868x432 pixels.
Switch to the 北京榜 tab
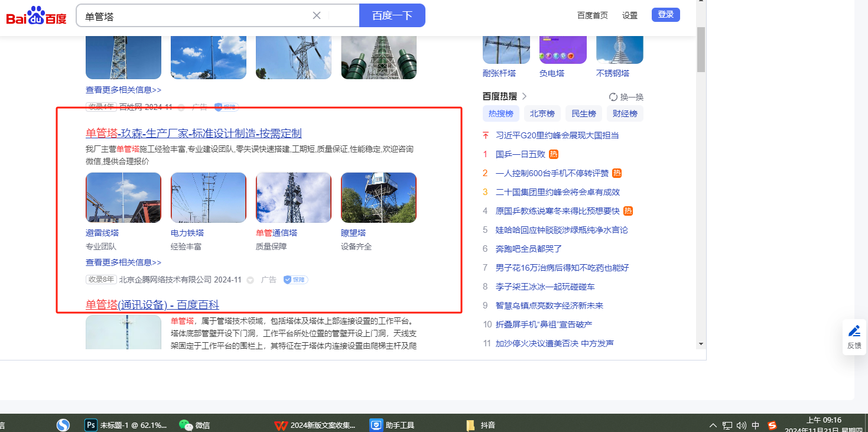tap(542, 113)
